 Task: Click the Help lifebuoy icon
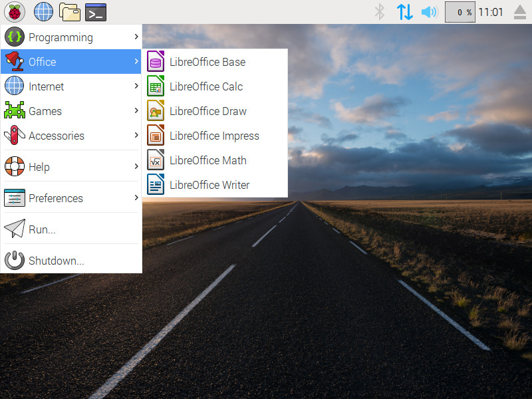click(14, 166)
